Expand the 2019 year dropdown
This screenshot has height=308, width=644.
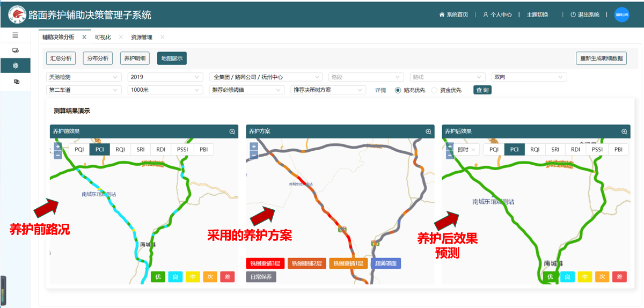[x=165, y=77]
